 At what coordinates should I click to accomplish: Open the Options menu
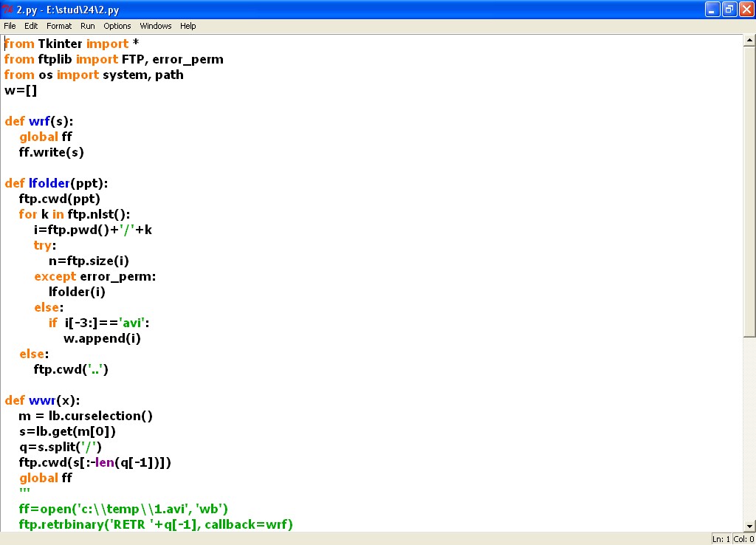coord(117,26)
